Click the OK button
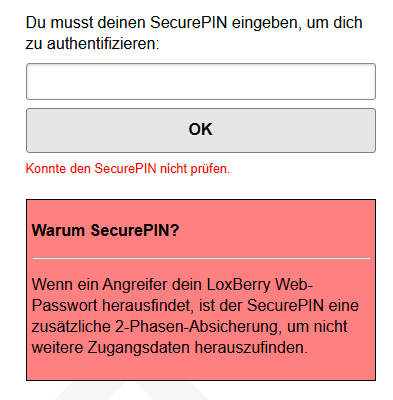 pos(201,130)
